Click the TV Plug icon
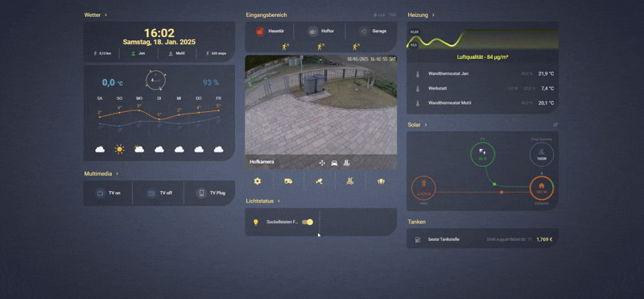 201,193
